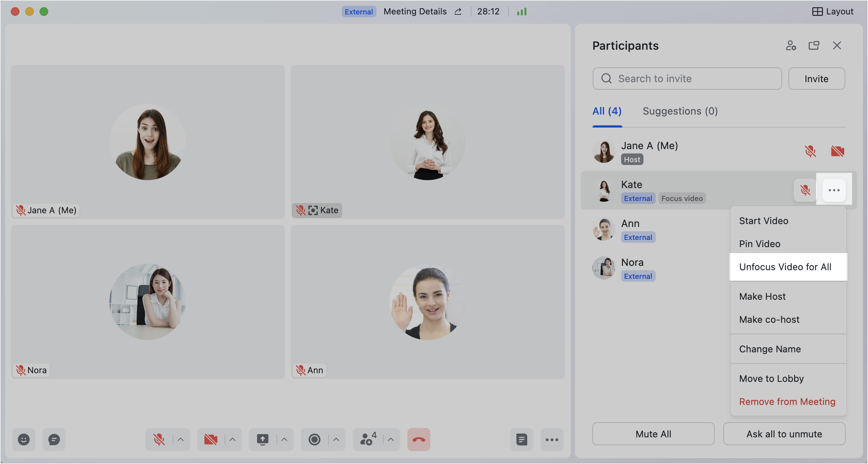Expand participants options chevron
Screen dimensions: 868x464
(x=391, y=439)
